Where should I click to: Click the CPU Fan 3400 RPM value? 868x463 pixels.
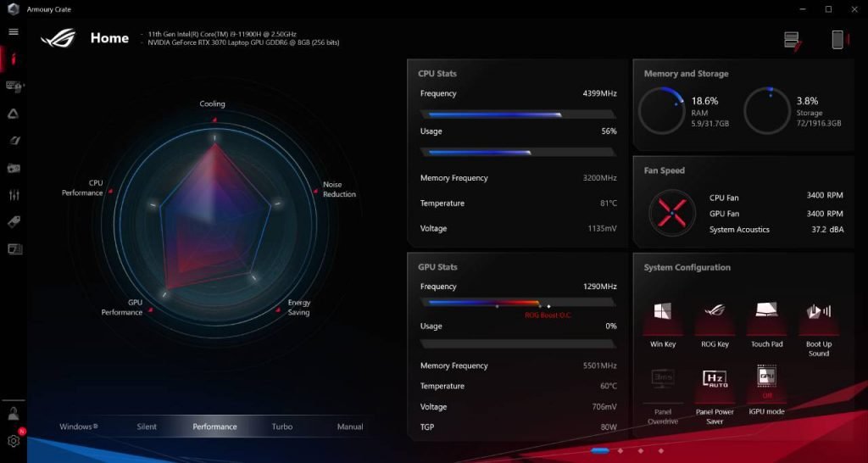[825, 196]
